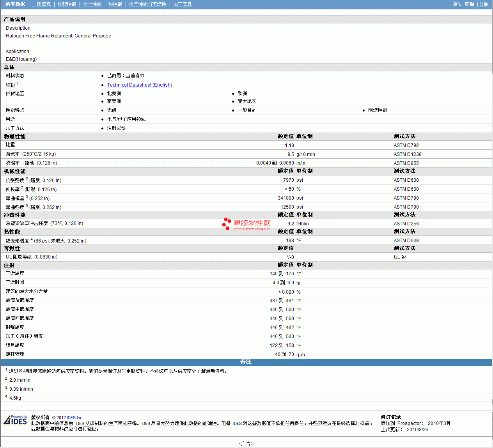Open the 一般信息 tab
Viewport: 493px width, 448px height.
pyautogui.click(x=41, y=4)
